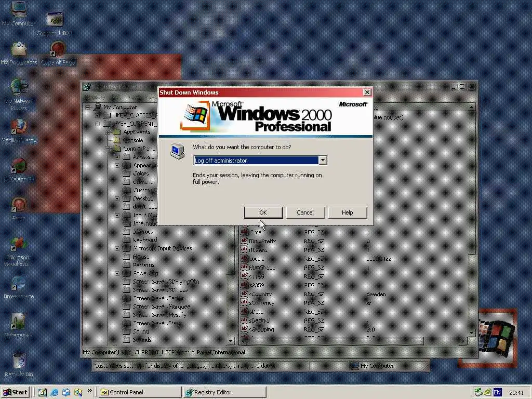532x399 pixels.
Task: Select My Computer root in Registry Editor
Action: tap(120, 107)
